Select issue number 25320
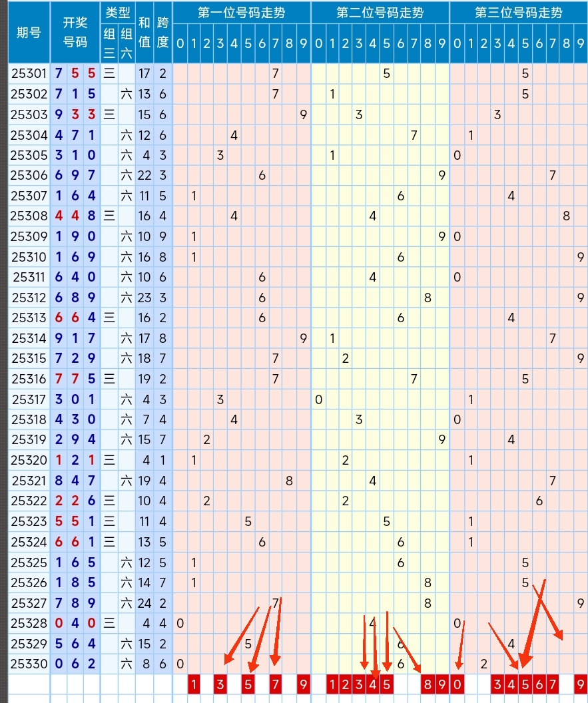The height and width of the screenshot is (703, 588). 29,461
